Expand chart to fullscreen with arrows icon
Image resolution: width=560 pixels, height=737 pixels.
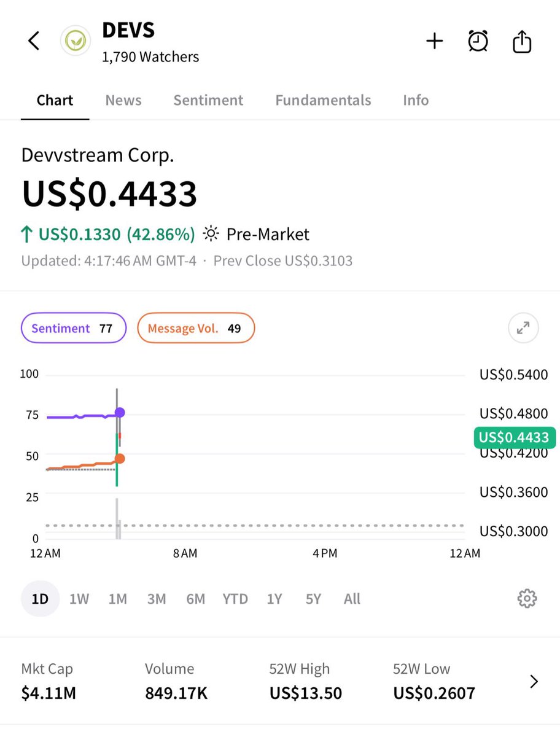click(523, 328)
